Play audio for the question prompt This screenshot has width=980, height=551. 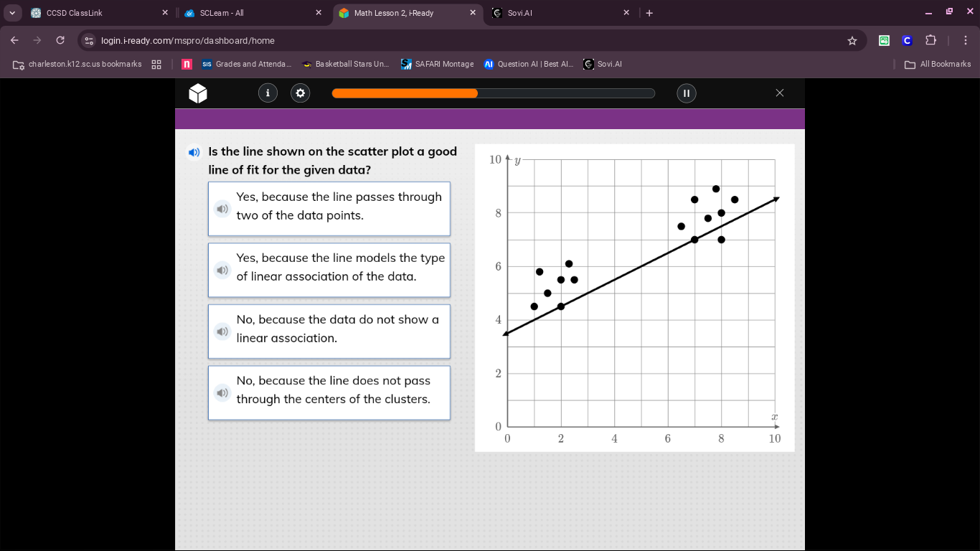point(194,152)
